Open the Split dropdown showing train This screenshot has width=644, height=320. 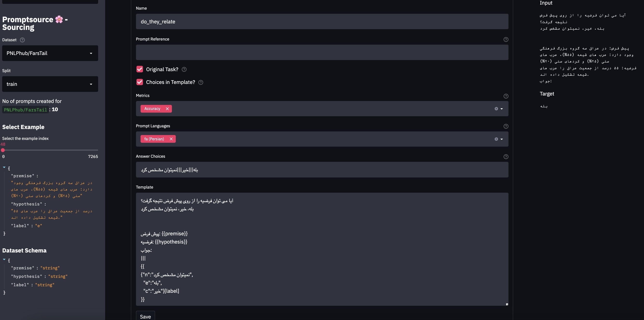point(50,84)
